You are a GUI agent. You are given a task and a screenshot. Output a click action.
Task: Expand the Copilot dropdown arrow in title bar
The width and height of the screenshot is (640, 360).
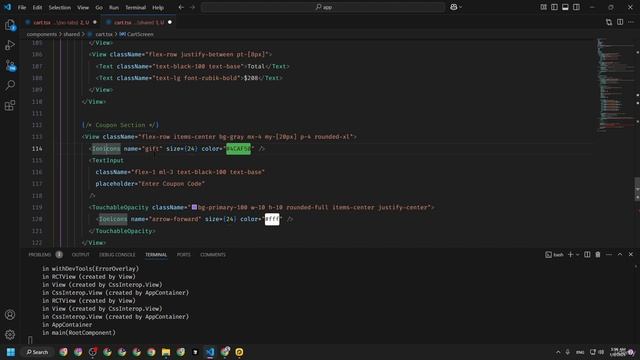pyautogui.click(x=461, y=7)
